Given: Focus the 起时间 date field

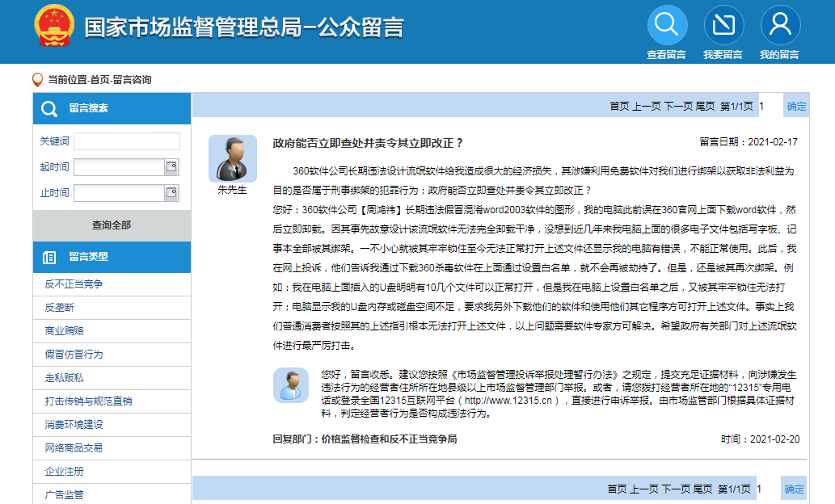Looking at the screenshot, I should coord(119,167).
